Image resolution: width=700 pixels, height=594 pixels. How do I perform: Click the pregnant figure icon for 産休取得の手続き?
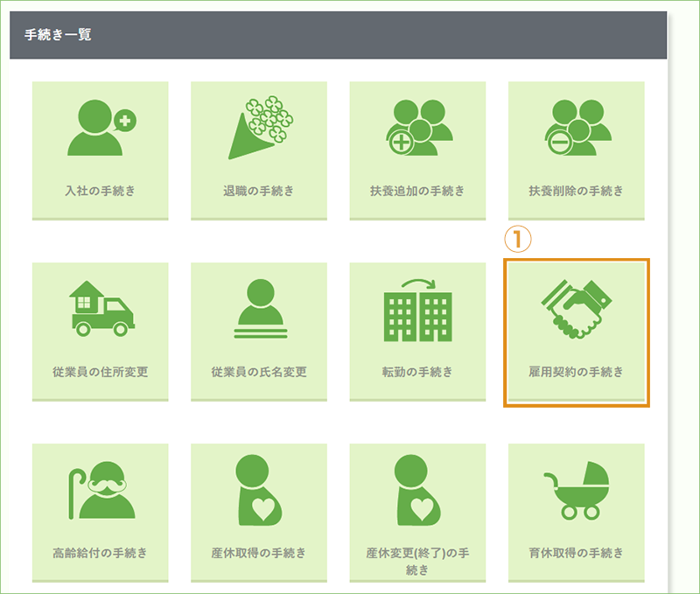259,490
